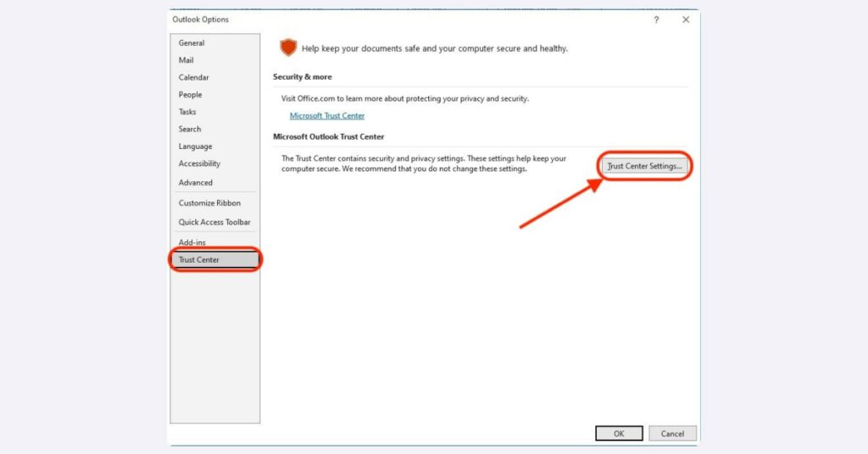The height and width of the screenshot is (454, 868).
Task: Go to Search options
Action: (190, 130)
